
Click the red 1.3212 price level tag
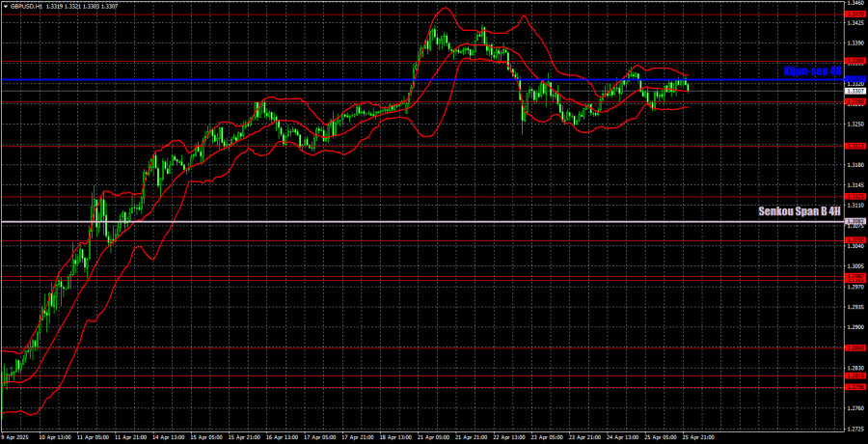click(x=855, y=146)
